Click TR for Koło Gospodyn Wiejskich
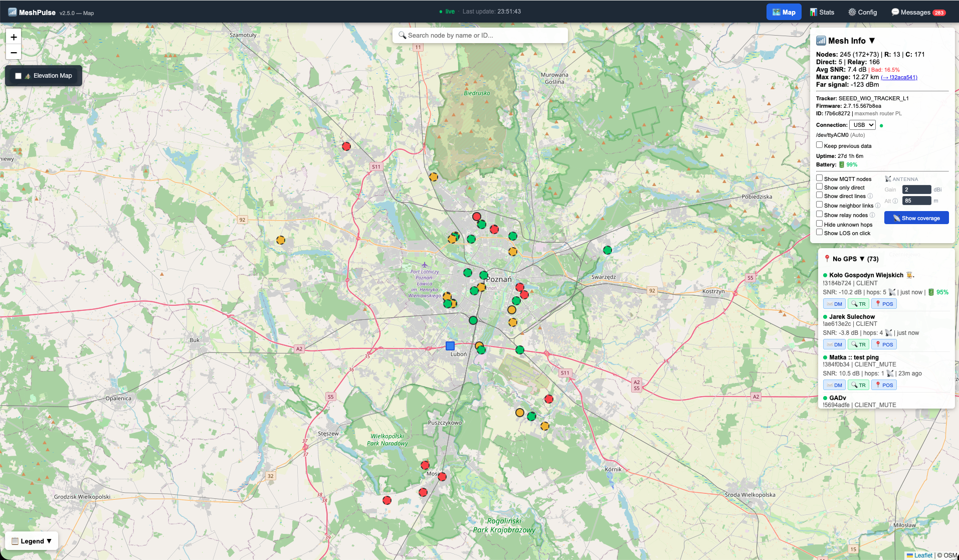Screen dimensions: 959x560 [859, 304]
